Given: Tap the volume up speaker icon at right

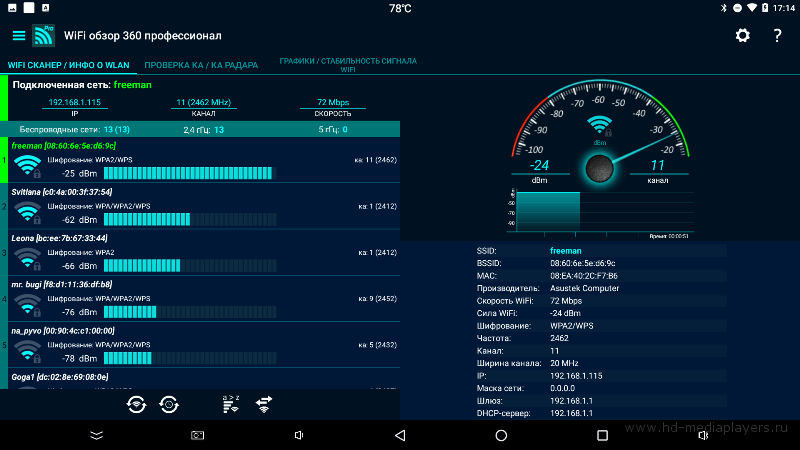Looking at the screenshot, I should click(x=703, y=435).
